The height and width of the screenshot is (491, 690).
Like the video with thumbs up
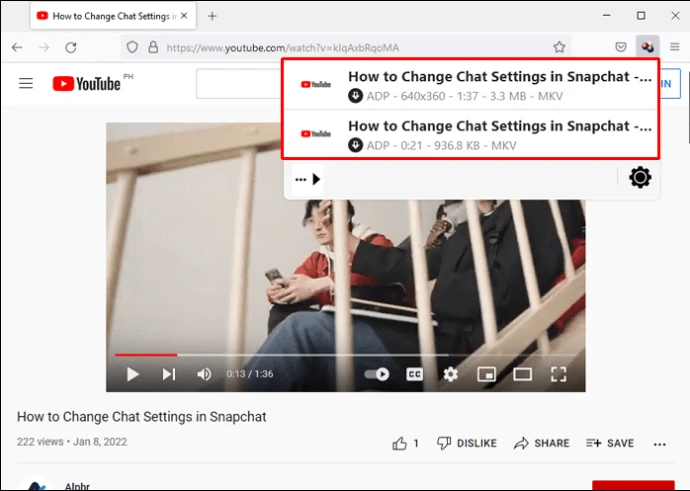click(399, 443)
